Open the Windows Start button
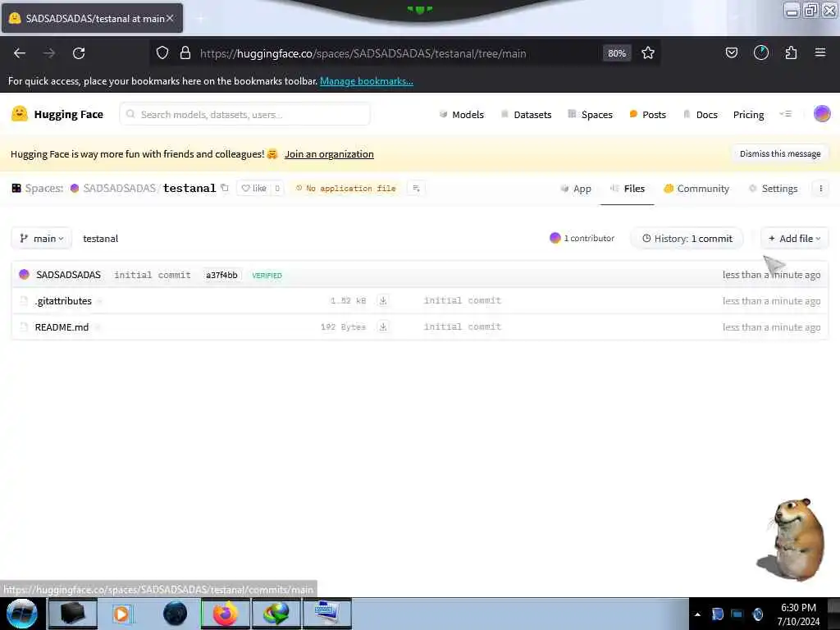Screen dimensions: 840x630 (21, 614)
